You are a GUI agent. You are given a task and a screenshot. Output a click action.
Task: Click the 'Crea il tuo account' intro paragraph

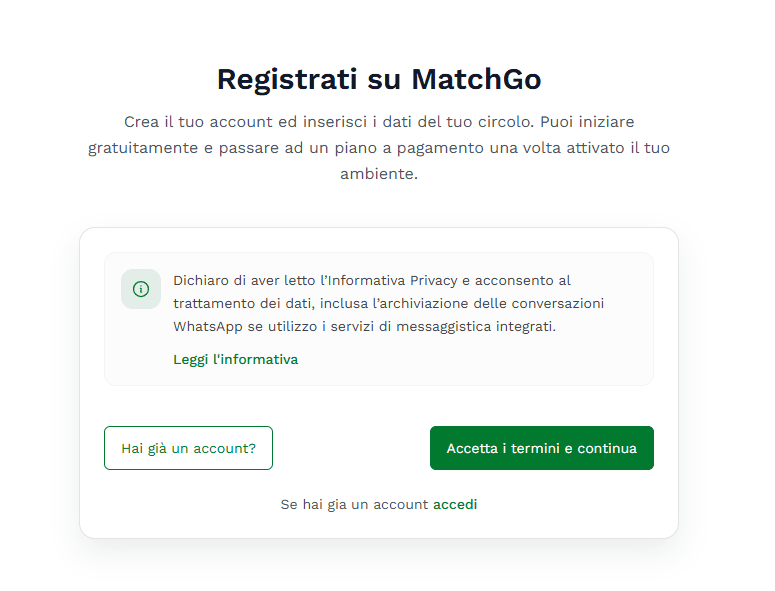(x=379, y=147)
